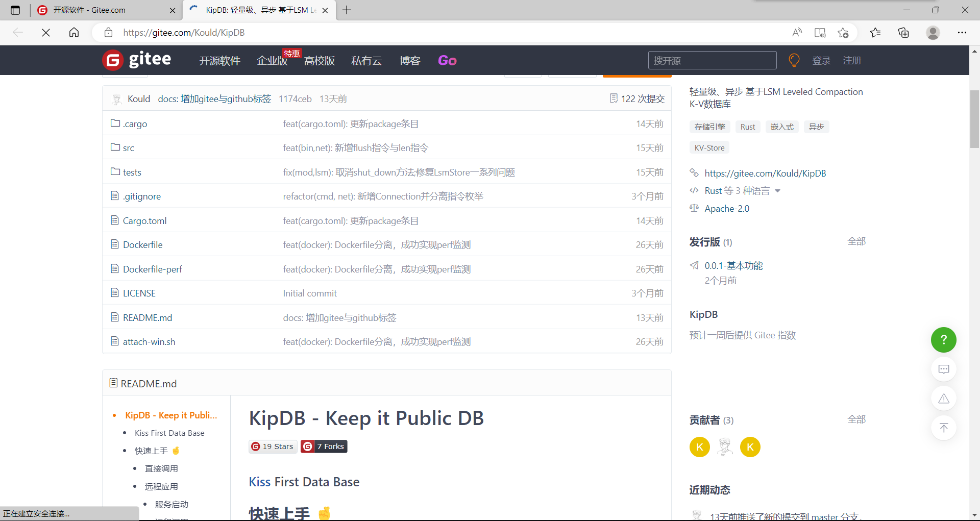Open the Go link in the navigation
The height and width of the screenshot is (521, 980).
tap(447, 61)
